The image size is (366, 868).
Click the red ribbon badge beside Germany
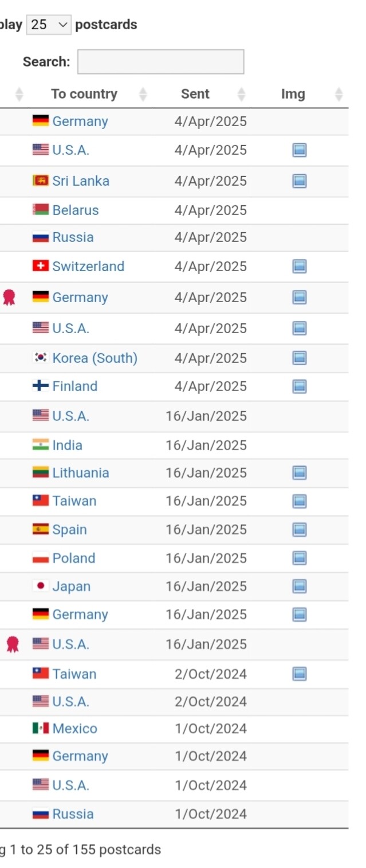pyautogui.click(x=9, y=297)
